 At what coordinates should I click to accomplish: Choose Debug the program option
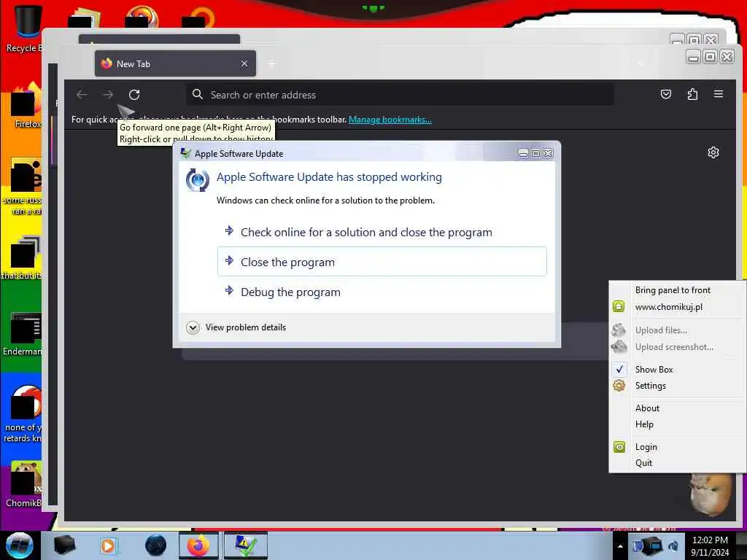tap(382, 292)
